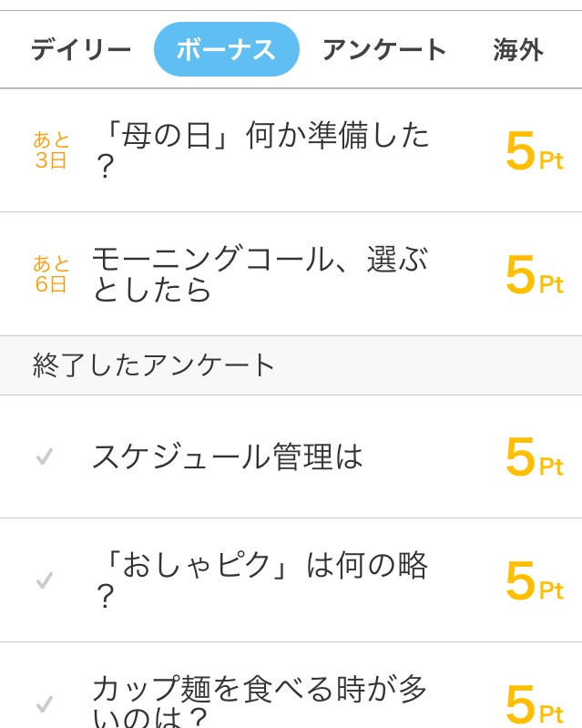Click the checkmark beside カップ麺を食べる時が多いのは?
The height and width of the screenshot is (728, 582).
(x=44, y=703)
